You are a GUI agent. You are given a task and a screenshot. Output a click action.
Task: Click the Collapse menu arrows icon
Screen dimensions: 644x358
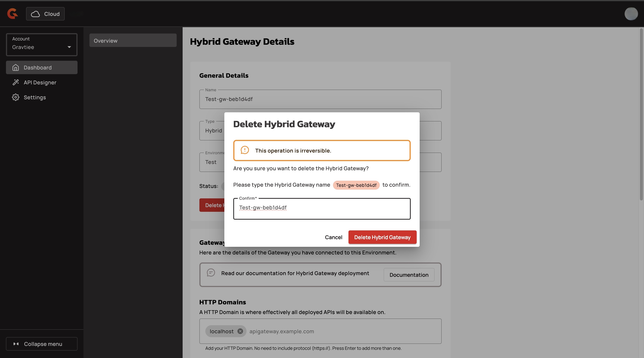pyautogui.click(x=16, y=344)
